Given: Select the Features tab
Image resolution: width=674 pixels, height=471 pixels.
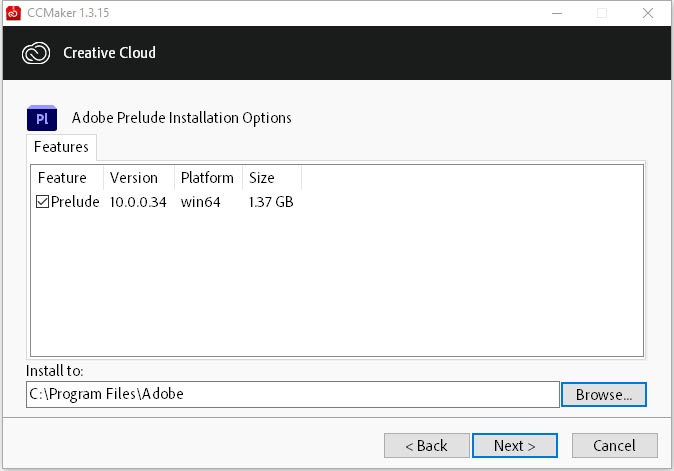Looking at the screenshot, I should pos(61,147).
